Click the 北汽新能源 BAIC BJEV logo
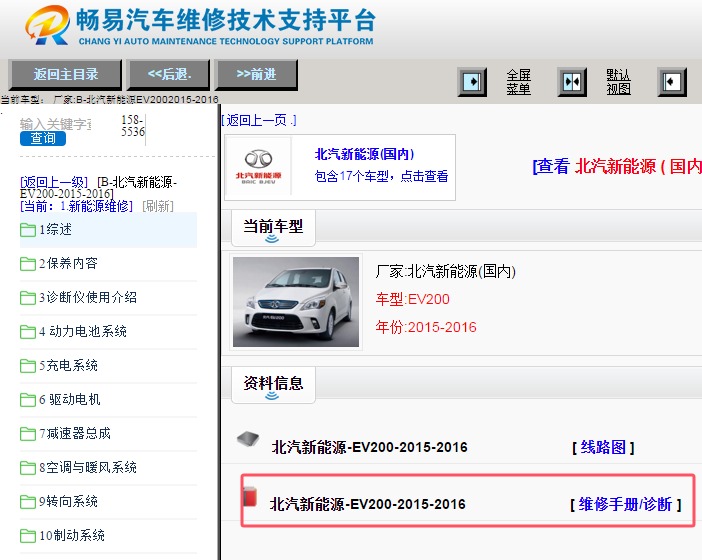 tap(259, 167)
